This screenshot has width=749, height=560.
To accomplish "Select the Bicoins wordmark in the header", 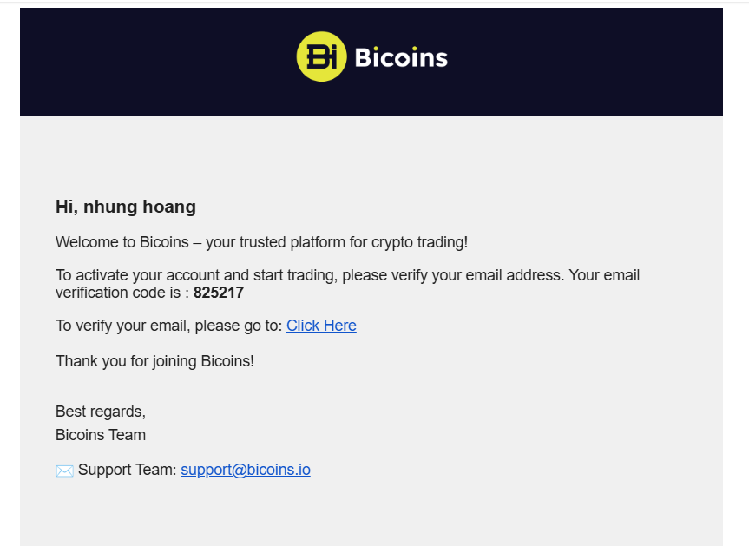I will pos(401,57).
